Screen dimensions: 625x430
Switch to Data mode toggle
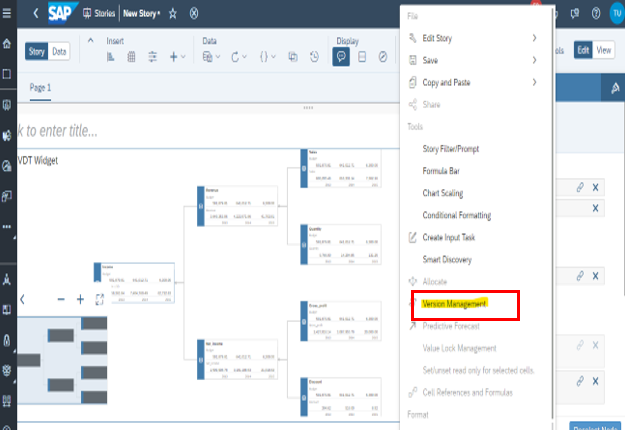pyautogui.click(x=60, y=51)
